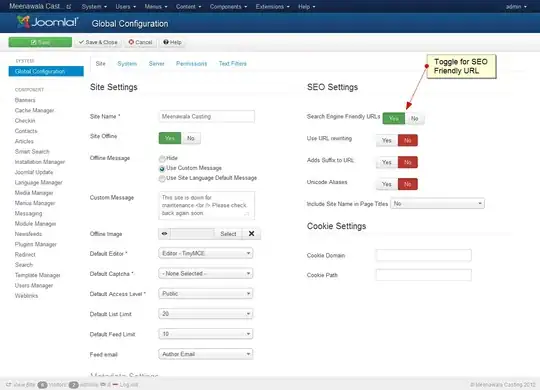Switch to the Text Filters tab

pyautogui.click(x=232, y=64)
